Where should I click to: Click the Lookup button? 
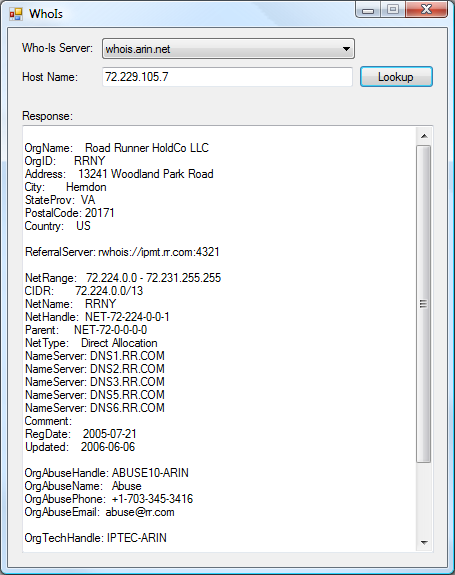(x=396, y=77)
